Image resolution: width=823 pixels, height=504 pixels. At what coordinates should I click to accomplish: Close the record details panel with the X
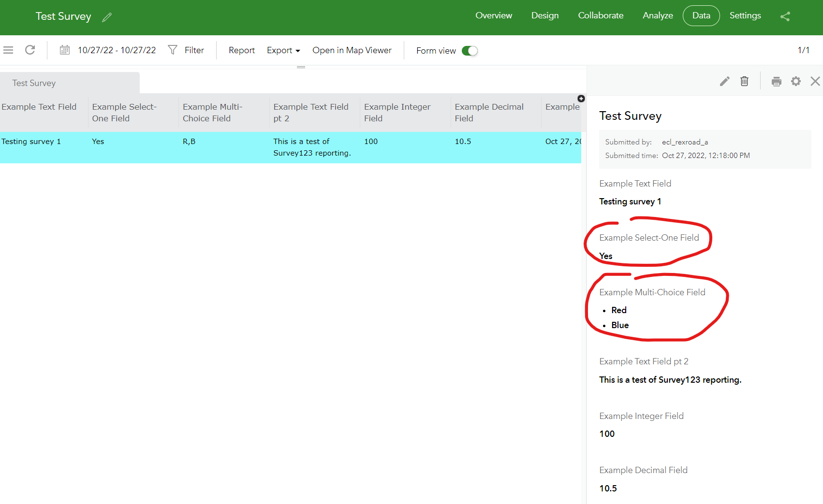tap(816, 81)
